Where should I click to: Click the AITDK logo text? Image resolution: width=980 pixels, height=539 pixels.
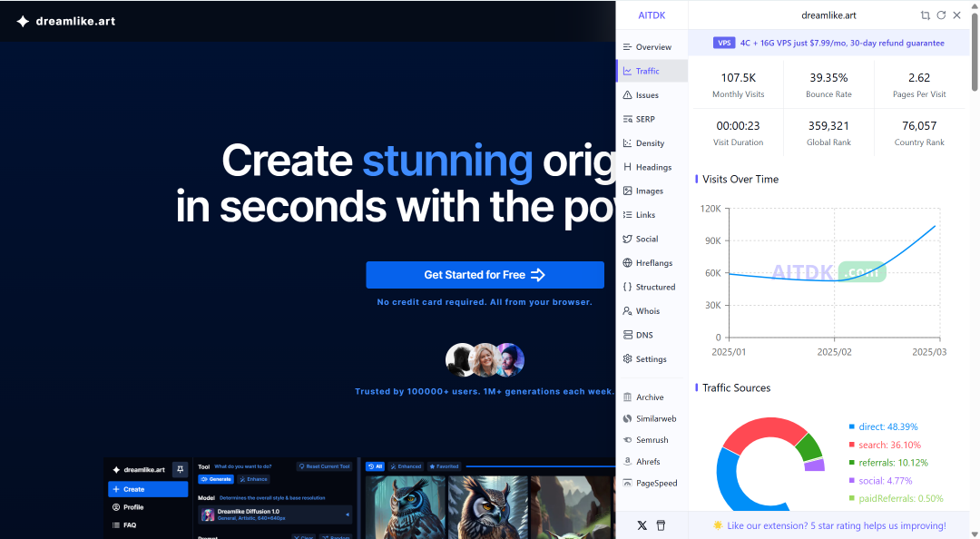[x=652, y=15]
